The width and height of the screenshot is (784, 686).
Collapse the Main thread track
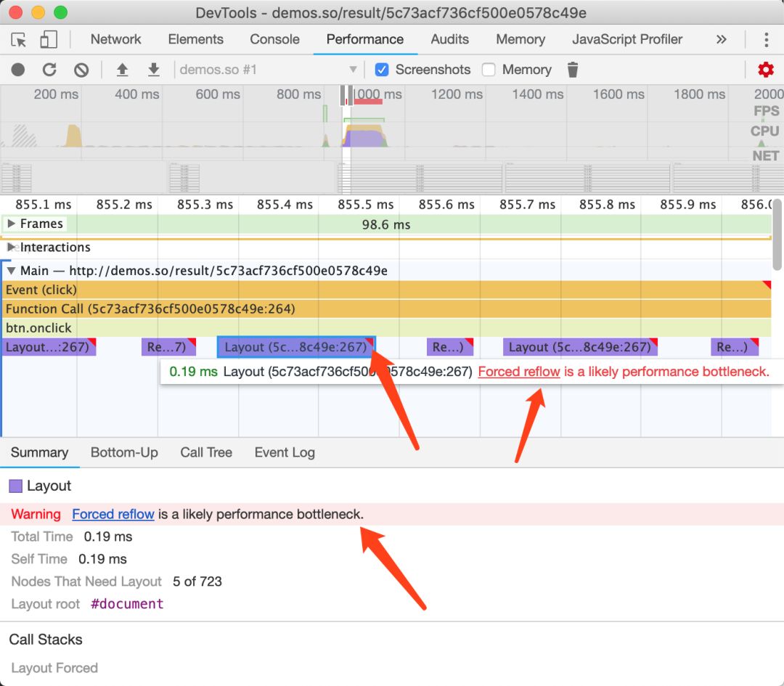11,271
